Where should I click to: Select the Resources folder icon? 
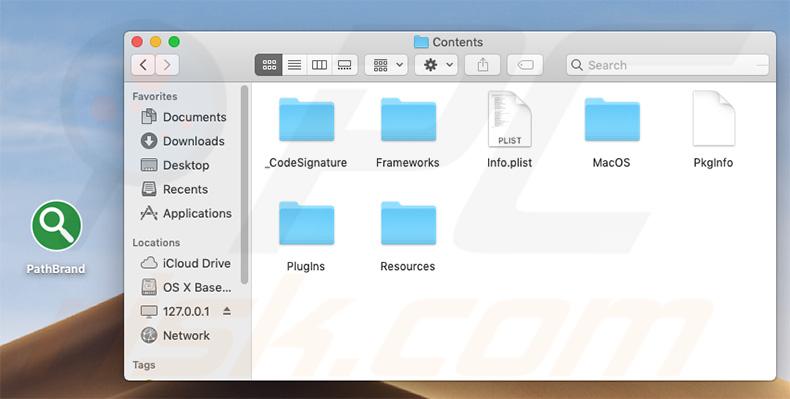click(x=408, y=224)
